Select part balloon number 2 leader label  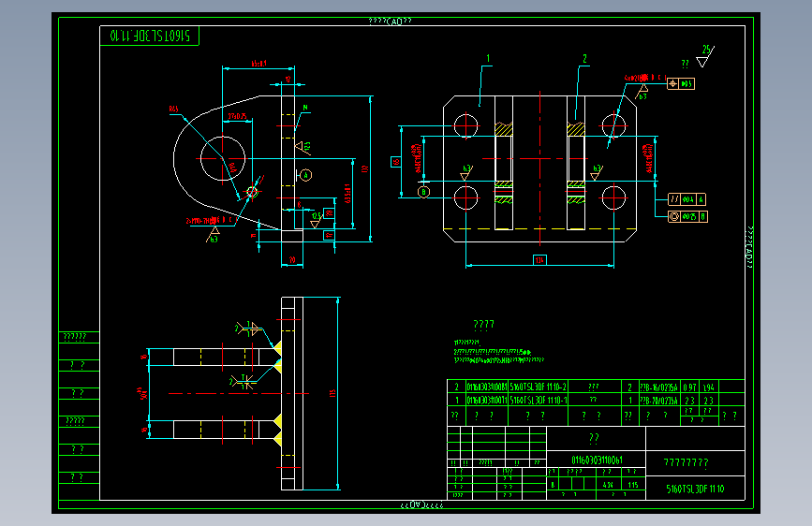(584, 59)
